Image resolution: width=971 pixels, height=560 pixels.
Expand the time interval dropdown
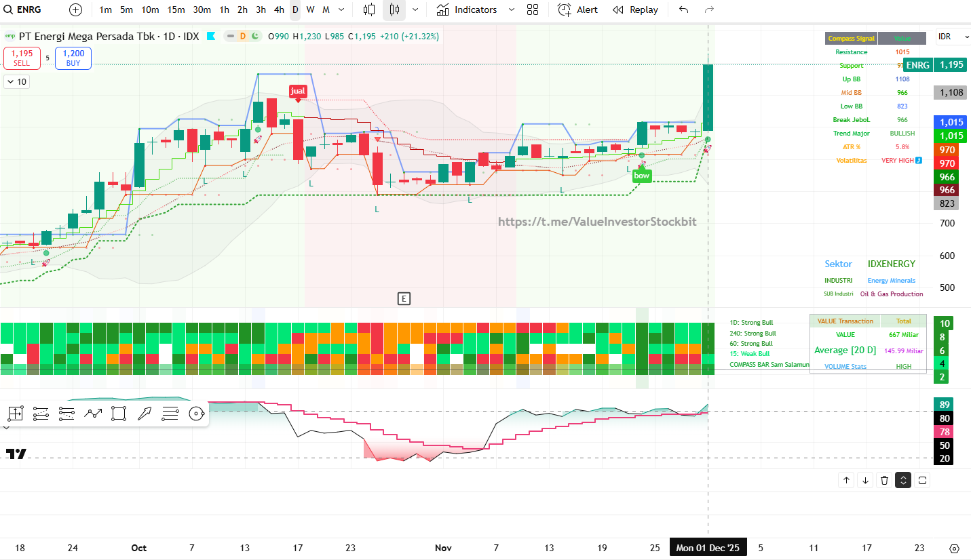click(x=341, y=9)
